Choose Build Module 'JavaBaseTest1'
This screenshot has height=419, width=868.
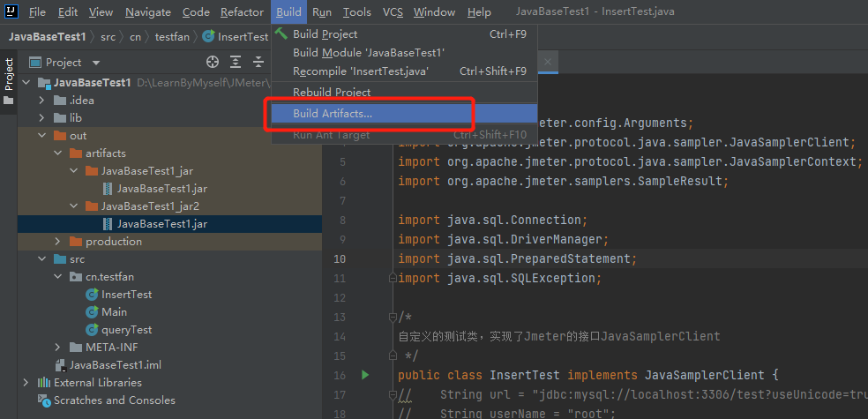pos(404,53)
